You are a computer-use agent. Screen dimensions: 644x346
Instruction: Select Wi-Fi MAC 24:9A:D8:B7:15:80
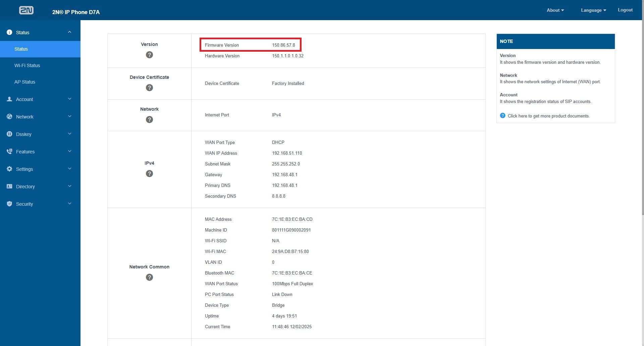coord(290,251)
